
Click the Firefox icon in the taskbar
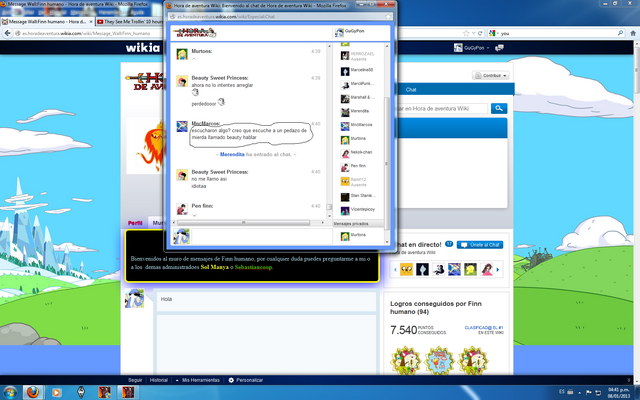pyautogui.click(x=33, y=393)
